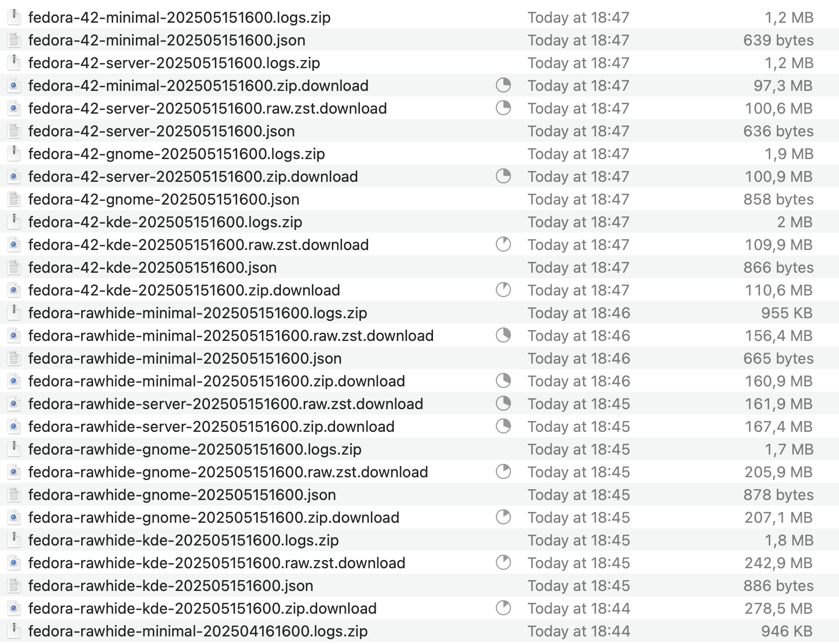Click zip icon of fedora-rawhide-gnome-202505151600.logs.zip
Viewport: 839px width, 644px height.
[14, 449]
